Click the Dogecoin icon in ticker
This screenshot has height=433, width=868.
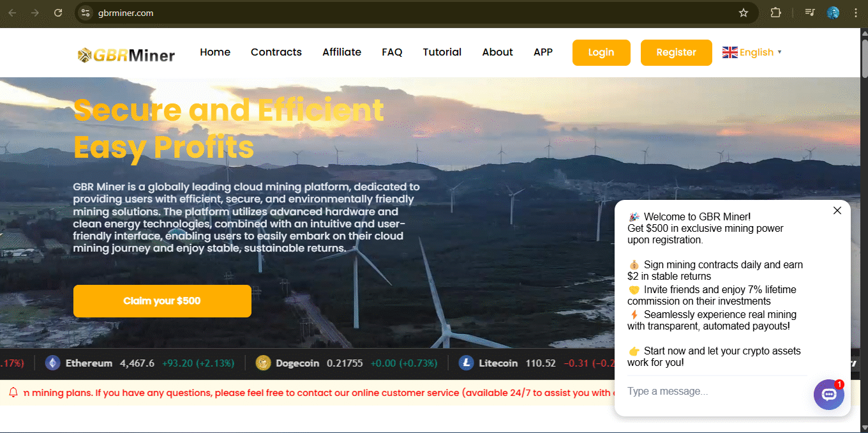tap(263, 363)
